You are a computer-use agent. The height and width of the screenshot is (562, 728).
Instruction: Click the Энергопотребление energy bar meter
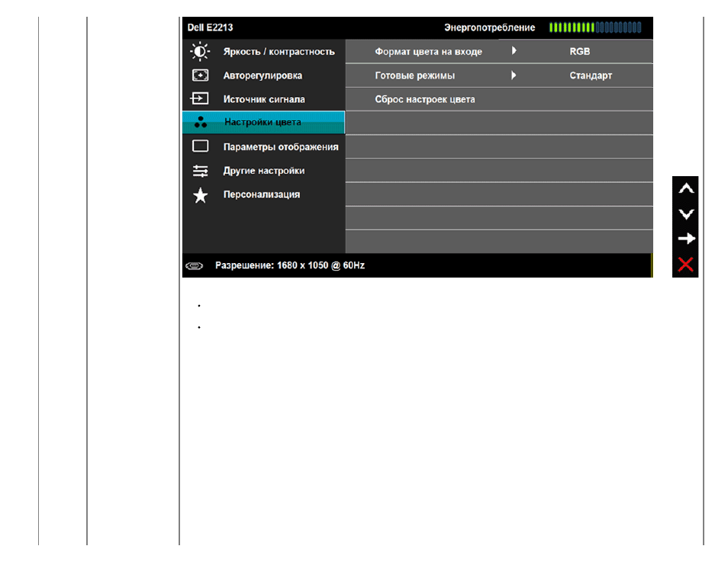click(595, 28)
